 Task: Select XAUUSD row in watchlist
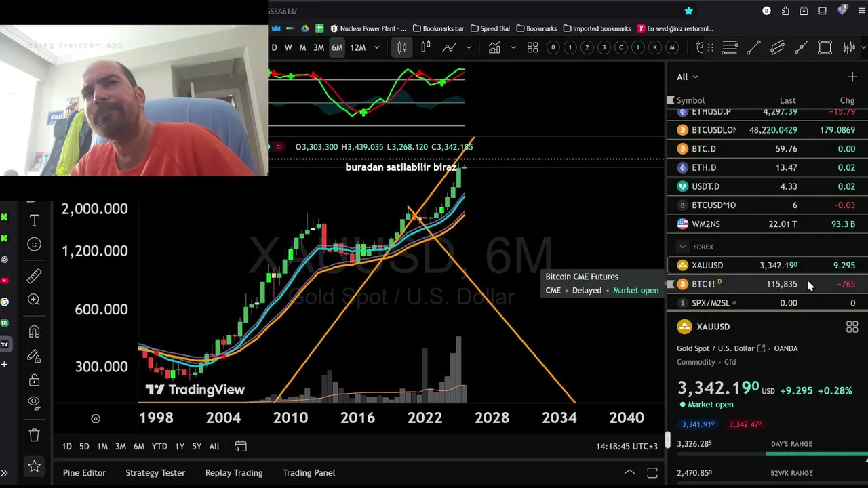[x=768, y=266]
